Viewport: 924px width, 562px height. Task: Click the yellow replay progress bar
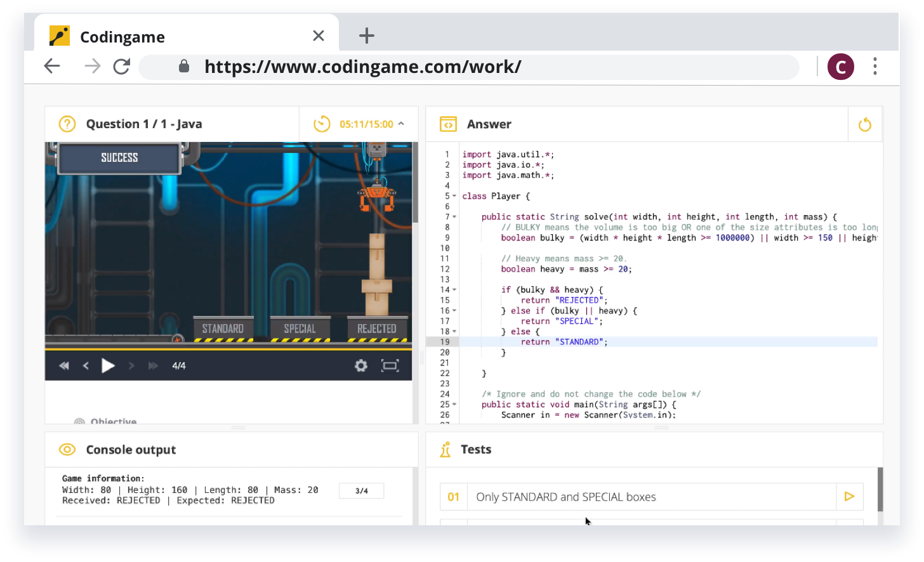tap(228, 348)
